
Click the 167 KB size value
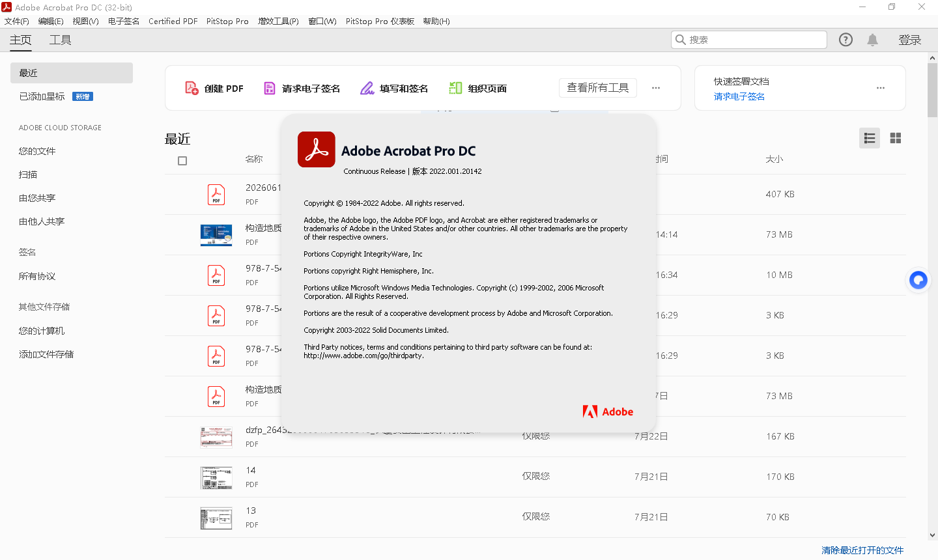tap(780, 436)
